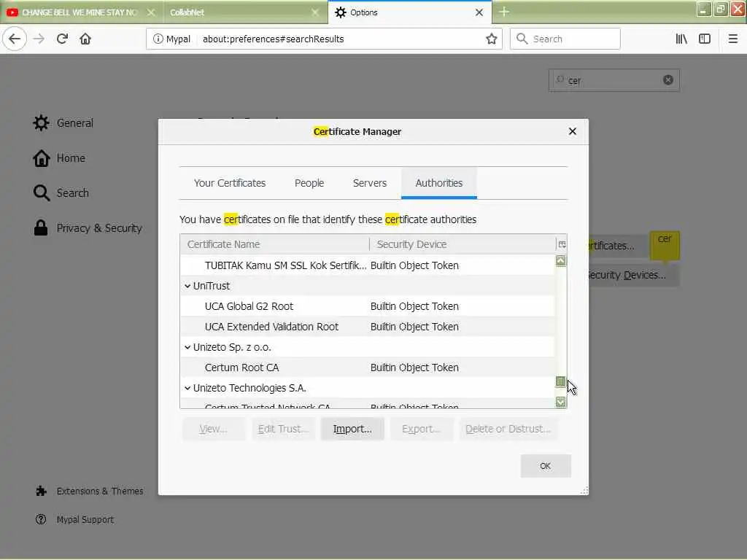This screenshot has width=747, height=560.
Task: Click the toolbar Search box
Action: 565,39
